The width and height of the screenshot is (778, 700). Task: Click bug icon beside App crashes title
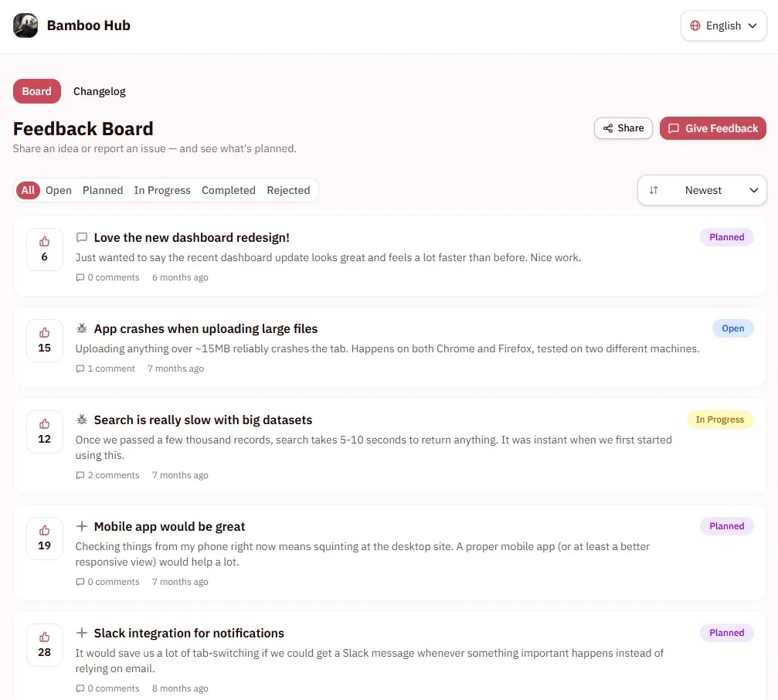coord(82,328)
